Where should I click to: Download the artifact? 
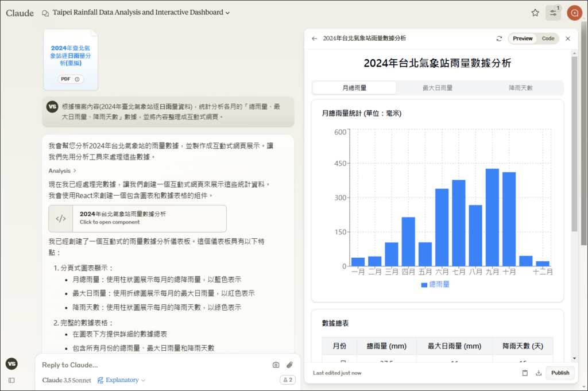pos(539,373)
